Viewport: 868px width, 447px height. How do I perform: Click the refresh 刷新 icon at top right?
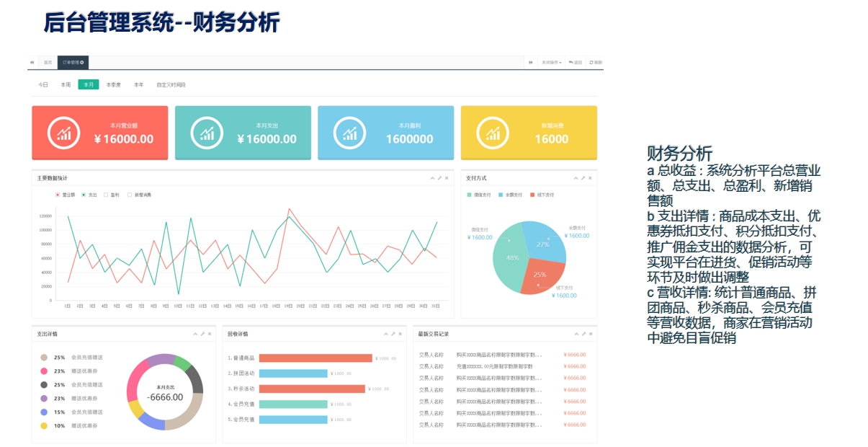(594, 63)
